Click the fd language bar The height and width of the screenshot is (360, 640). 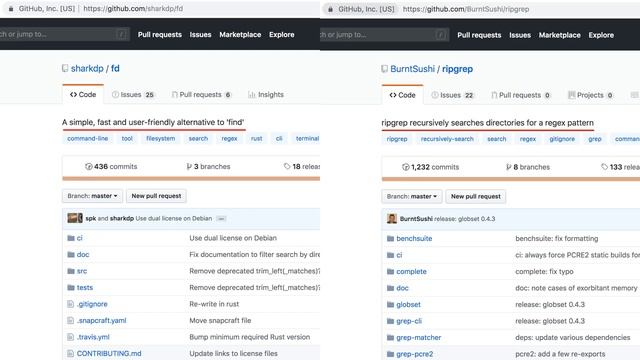[x=191, y=178]
